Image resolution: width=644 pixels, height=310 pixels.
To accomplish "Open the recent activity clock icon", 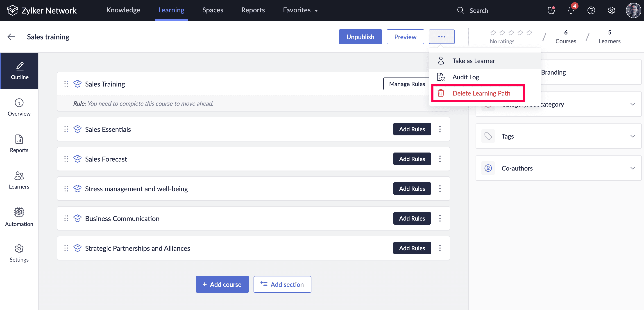I will pos(551,11).
